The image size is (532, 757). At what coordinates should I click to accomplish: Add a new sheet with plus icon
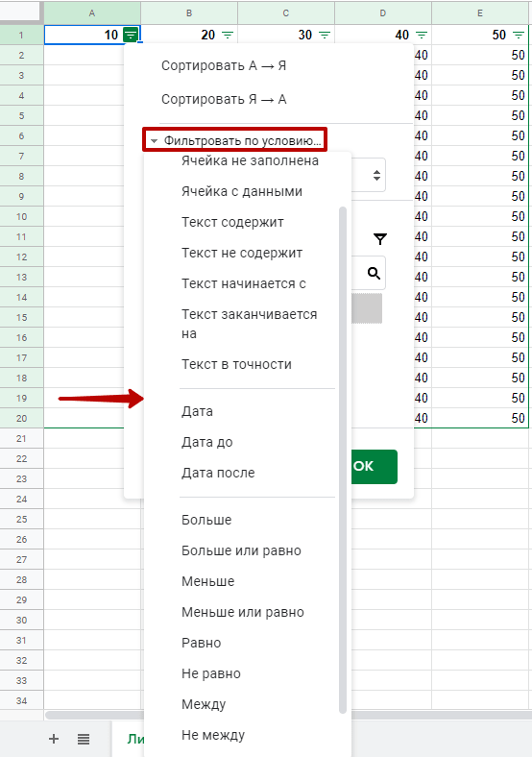[54, 738]
